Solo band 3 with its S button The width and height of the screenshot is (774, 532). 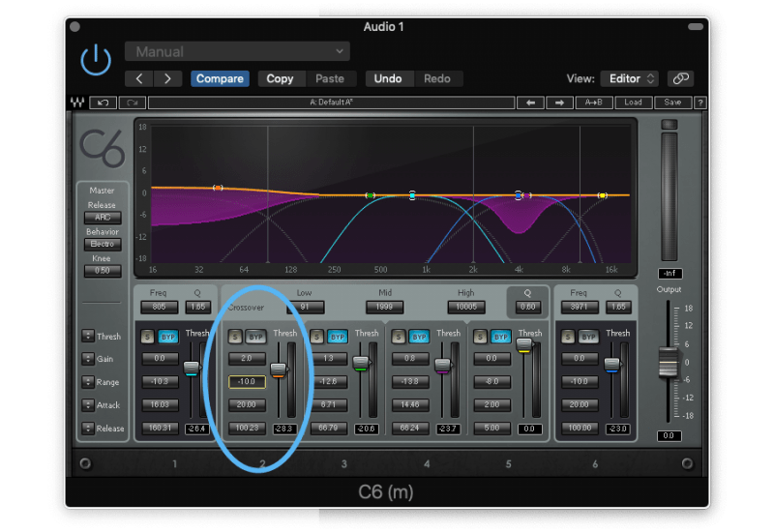point(317,337)
